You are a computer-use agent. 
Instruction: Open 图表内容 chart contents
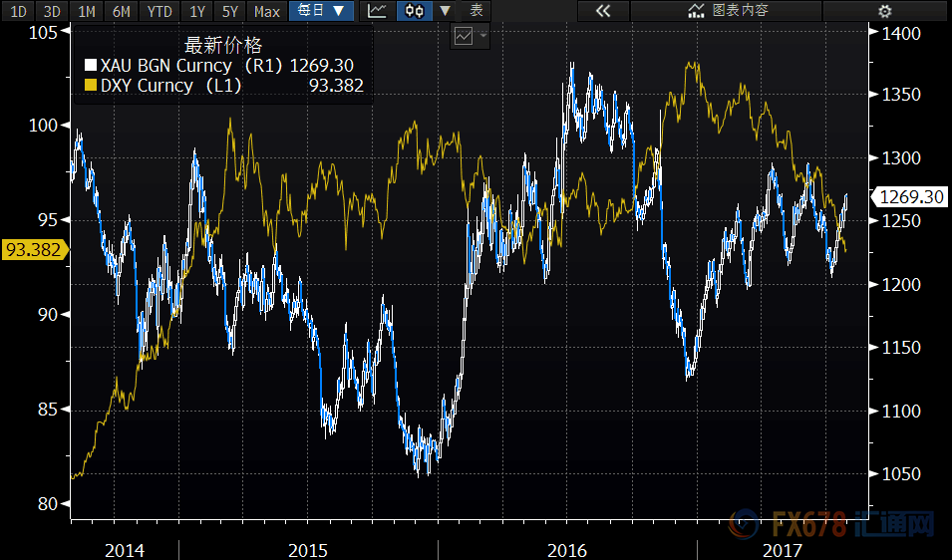tap(728, 11)
